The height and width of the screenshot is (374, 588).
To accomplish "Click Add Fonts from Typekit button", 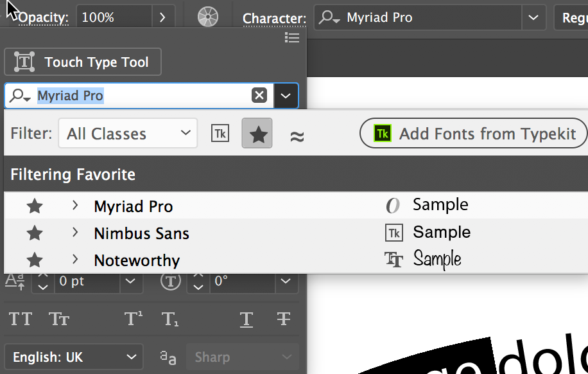I will pos(474,134).
